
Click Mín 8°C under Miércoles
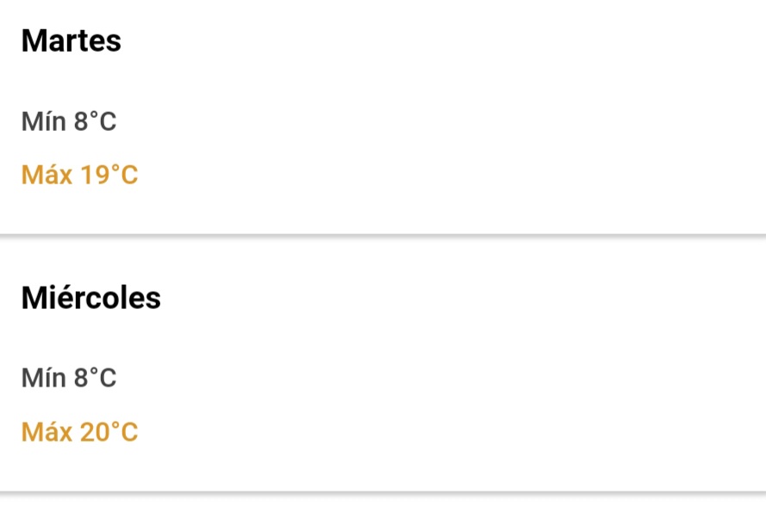coord(69,378)
